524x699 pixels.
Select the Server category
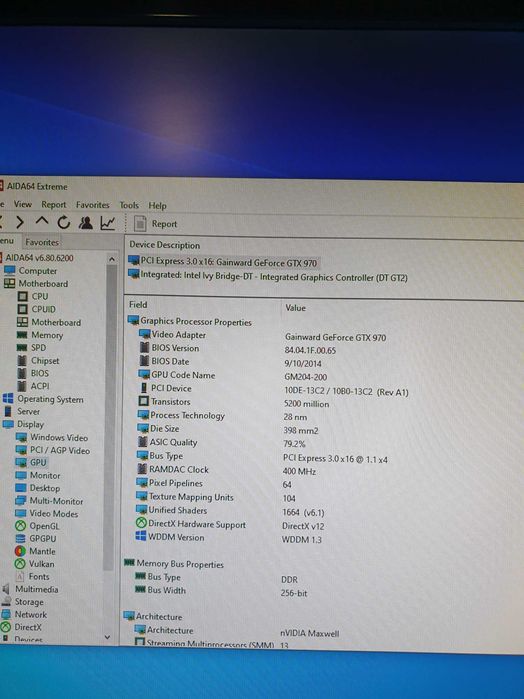[x=21, y=411]
